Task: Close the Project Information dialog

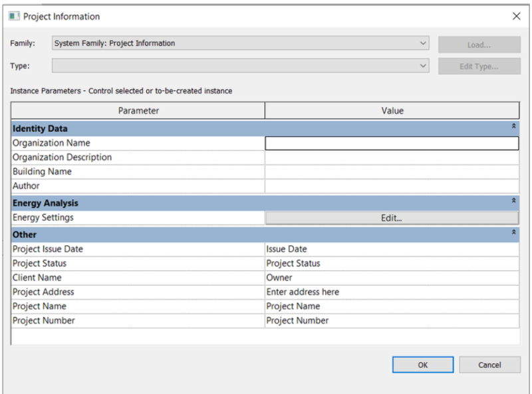Action: coord(517,16)
